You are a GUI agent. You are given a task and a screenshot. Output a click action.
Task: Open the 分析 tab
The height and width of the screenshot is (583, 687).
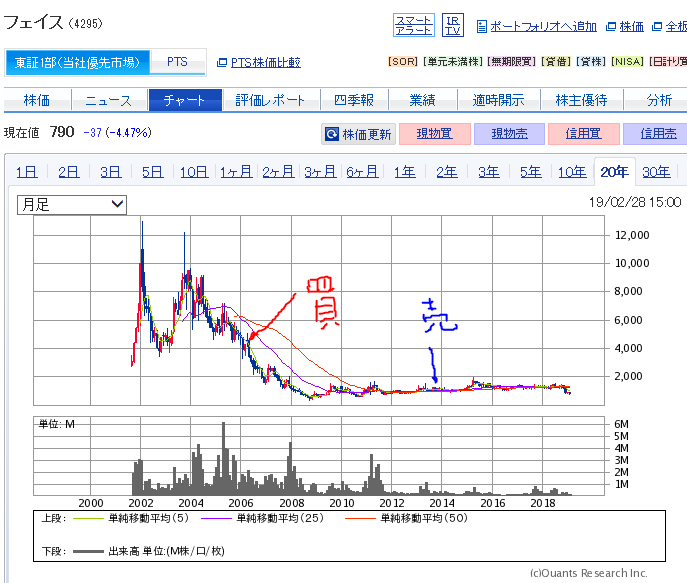[659, 100]
